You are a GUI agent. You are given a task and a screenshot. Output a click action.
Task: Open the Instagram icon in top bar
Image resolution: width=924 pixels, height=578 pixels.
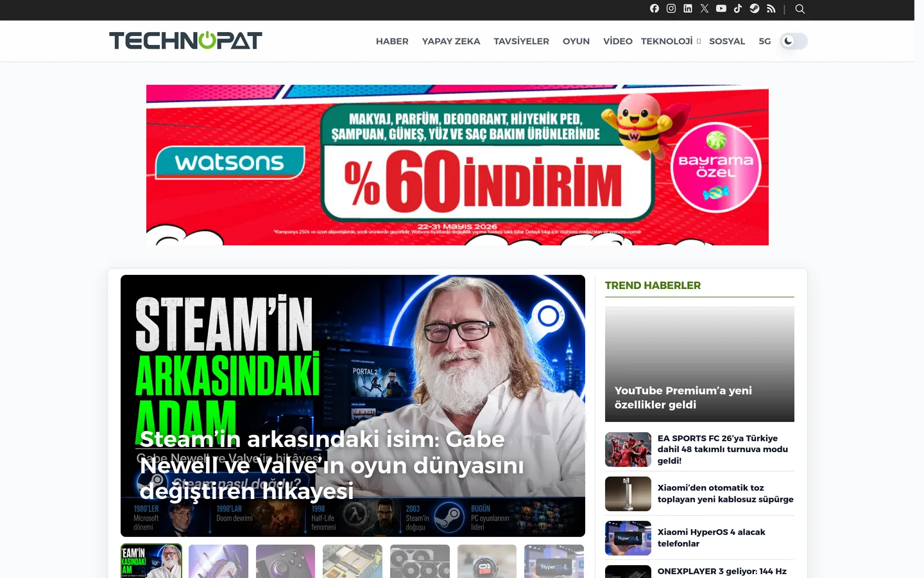pos(671,8)
